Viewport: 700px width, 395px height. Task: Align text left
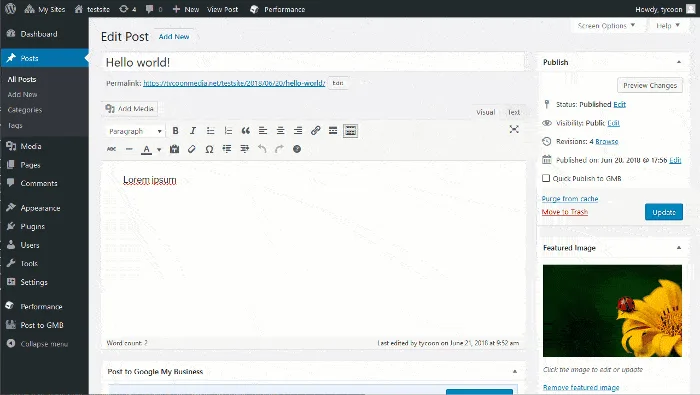tap(263, 131)
